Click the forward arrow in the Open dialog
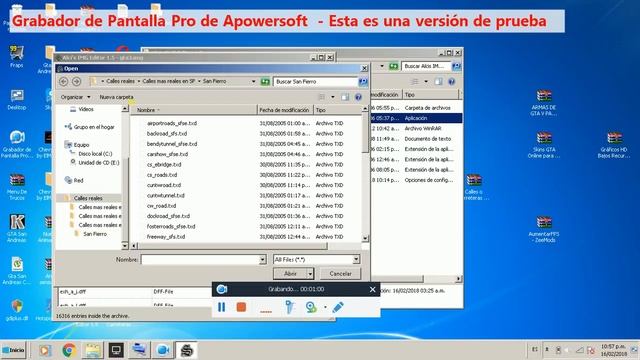This screenshot has height=360, width=640. point(76,81)
